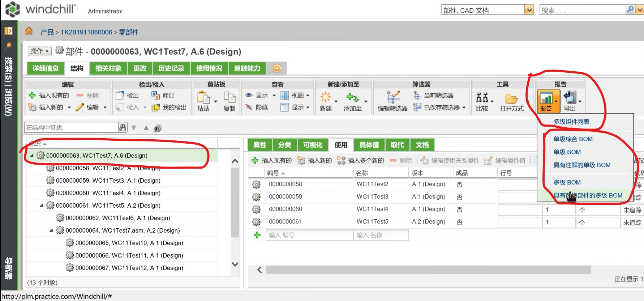This screenshot has width=644, height=301.
Task: Click the horizontal scrollbar left arrow
Action: pyautogui.click(x=259, y=270)
